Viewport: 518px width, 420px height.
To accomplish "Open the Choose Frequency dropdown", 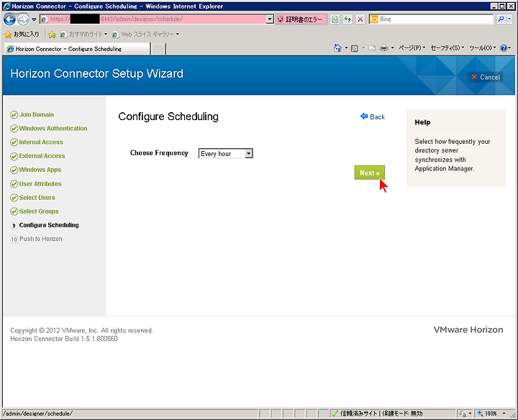I will 226,153.
